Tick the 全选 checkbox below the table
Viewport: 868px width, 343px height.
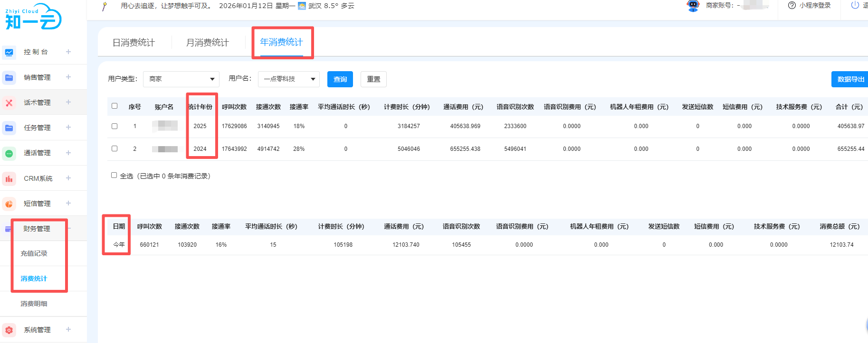(114, 176)
